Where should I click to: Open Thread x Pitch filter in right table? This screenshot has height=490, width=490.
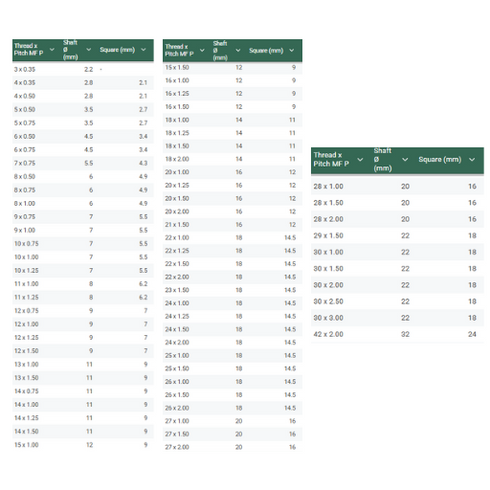click(x=360, y=159)
